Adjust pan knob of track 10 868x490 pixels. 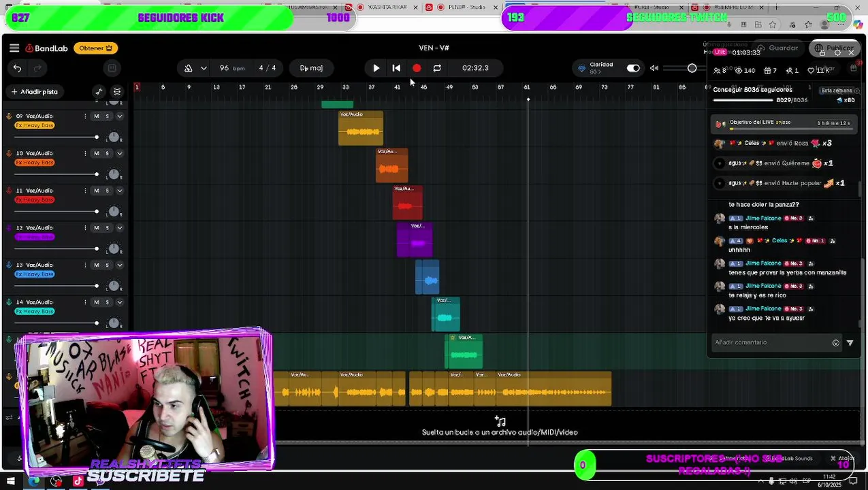pyautogui.click(x=114, y=174)
